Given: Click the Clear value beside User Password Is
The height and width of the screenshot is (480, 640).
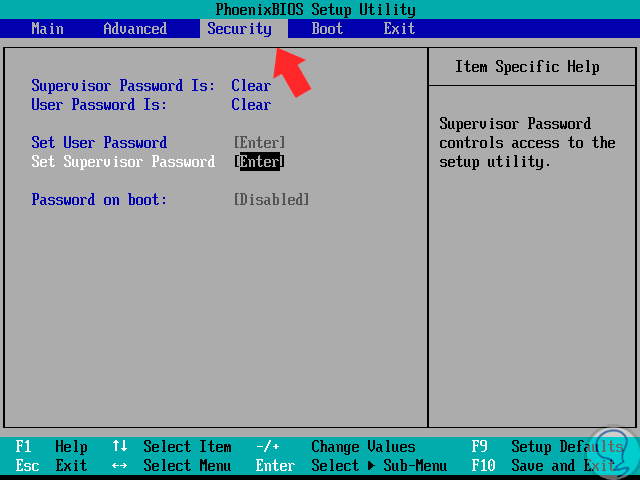Looking at the screenshot, I should pos(251,104).
